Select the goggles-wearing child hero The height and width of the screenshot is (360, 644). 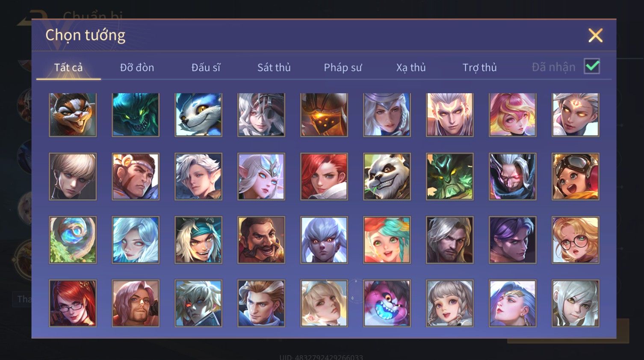(x=576, y=177)
